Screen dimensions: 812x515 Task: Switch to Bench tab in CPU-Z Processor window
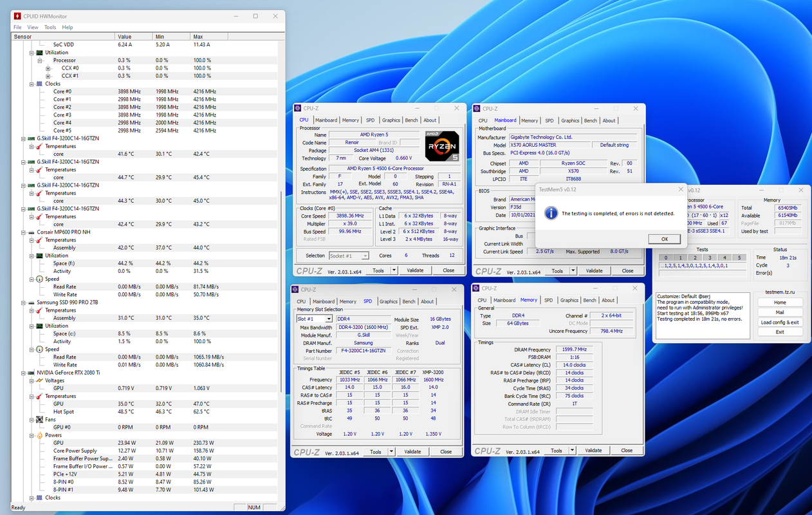click(x=411, y=120)
